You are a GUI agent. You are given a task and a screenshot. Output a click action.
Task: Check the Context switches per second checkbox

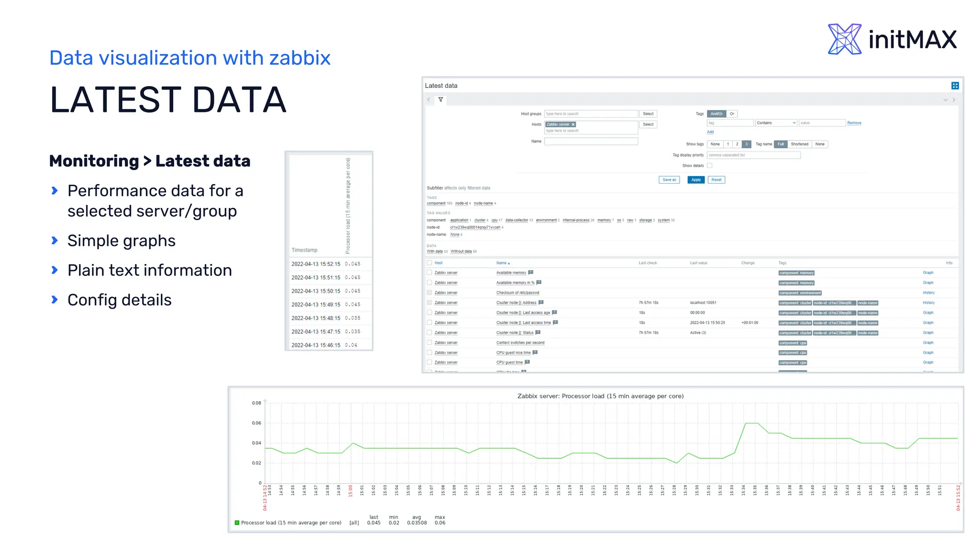[429, 342]
